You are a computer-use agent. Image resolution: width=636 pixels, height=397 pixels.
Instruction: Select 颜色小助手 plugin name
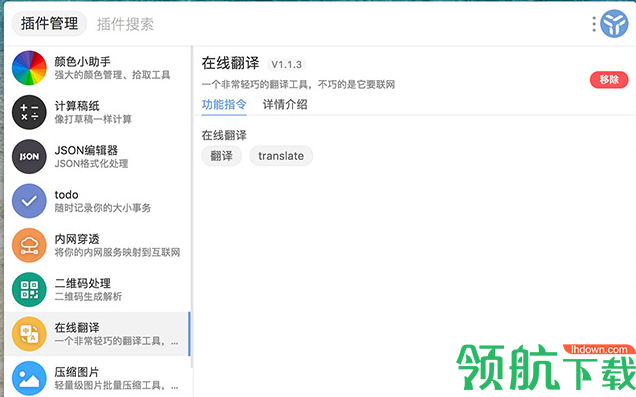[83, 62]
